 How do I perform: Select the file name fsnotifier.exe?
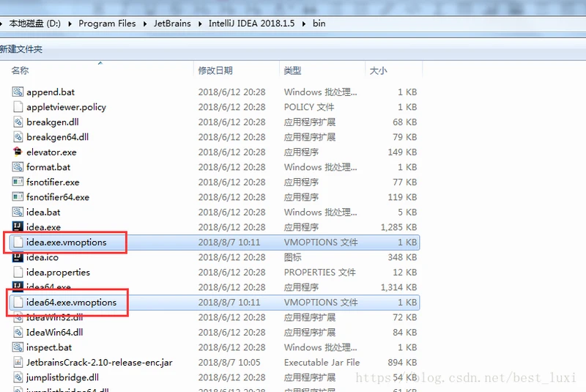[x=53, y=182]
